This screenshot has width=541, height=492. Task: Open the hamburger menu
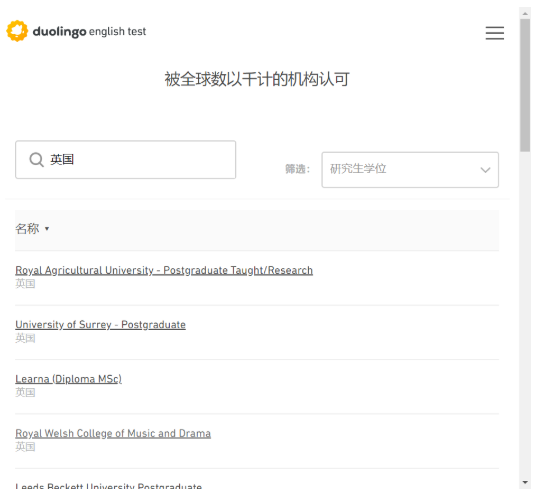(x=494, y=33)
